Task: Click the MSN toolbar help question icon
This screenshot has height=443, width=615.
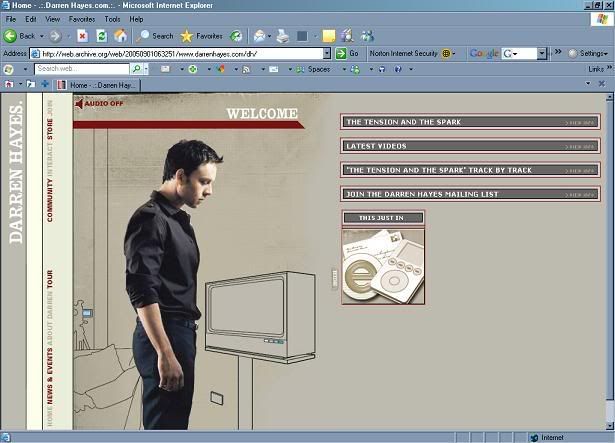Action: click(398, 69)
